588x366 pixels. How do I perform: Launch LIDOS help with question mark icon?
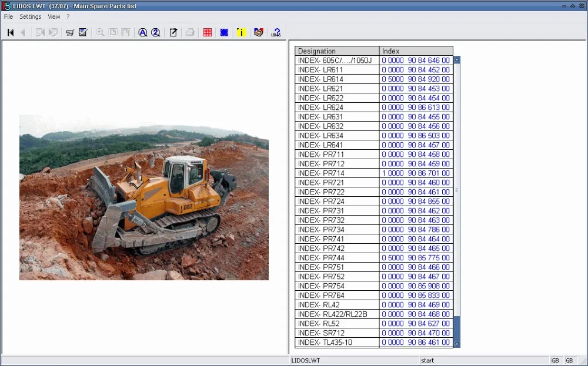pos(275,32)
